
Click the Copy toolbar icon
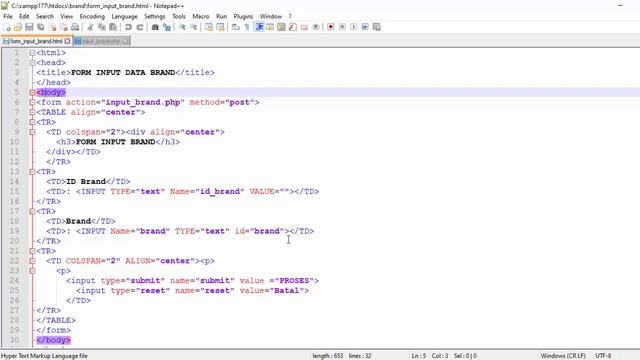click(102, 27)
